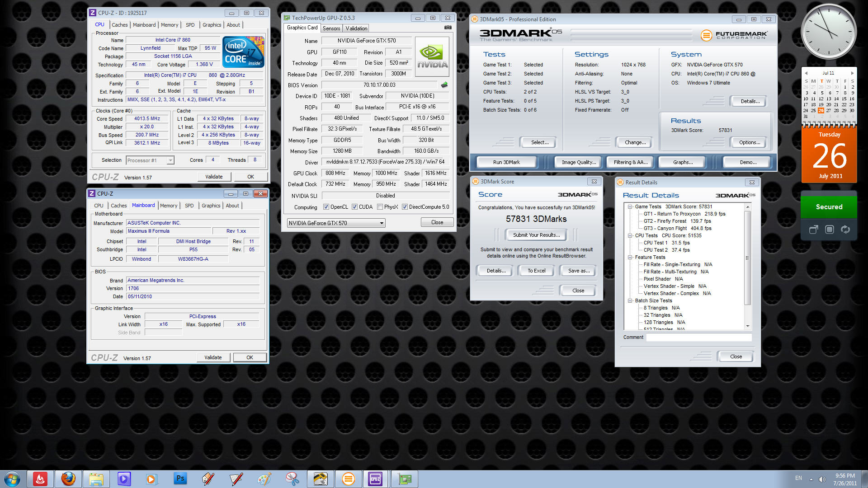
Task: Open the NVIDIA GeForce GTX 570 dropdown
Action: (x=381, y=223)
